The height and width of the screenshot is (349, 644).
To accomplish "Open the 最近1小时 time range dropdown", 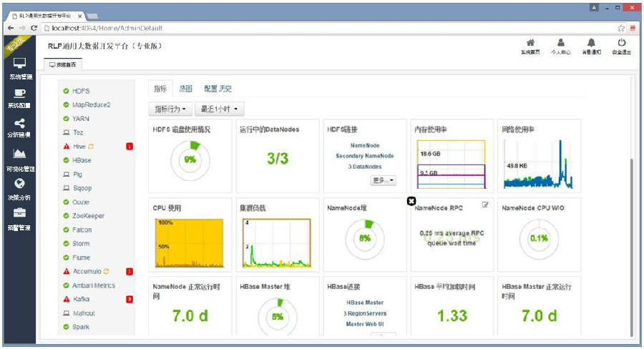I will pos(220,109).
